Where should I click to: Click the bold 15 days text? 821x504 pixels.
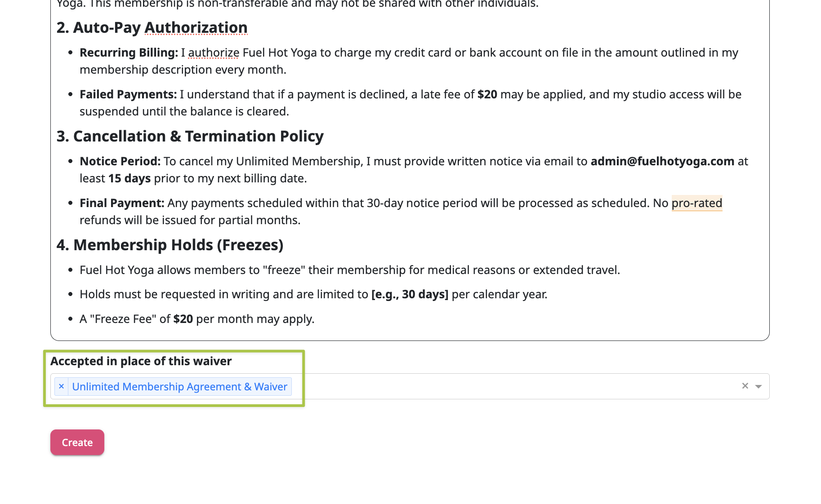point(129,178)
